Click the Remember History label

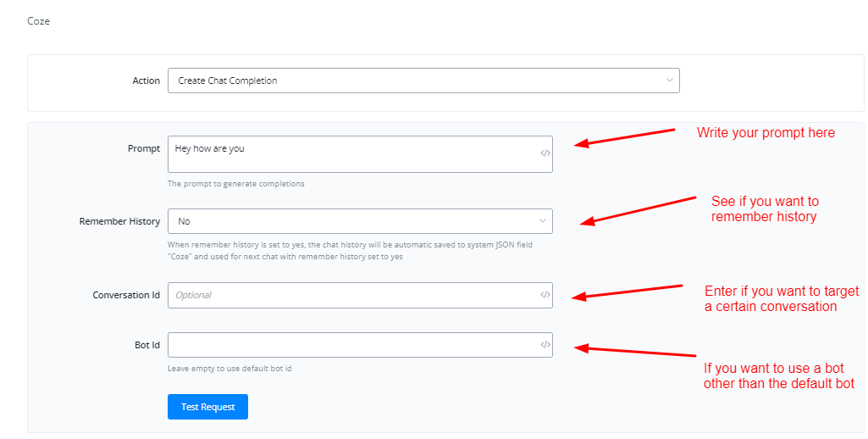pos(119,221)
